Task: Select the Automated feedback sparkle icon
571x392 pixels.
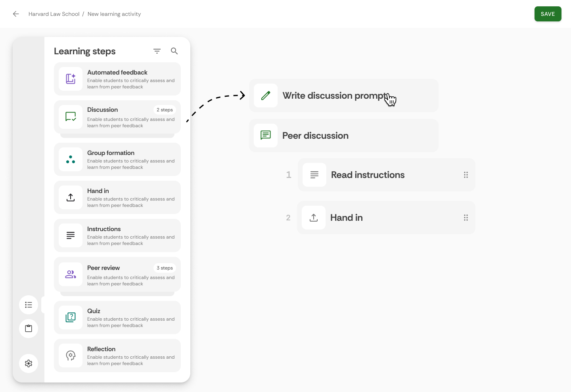Action: pyautogui.click(x=71, y=79)
